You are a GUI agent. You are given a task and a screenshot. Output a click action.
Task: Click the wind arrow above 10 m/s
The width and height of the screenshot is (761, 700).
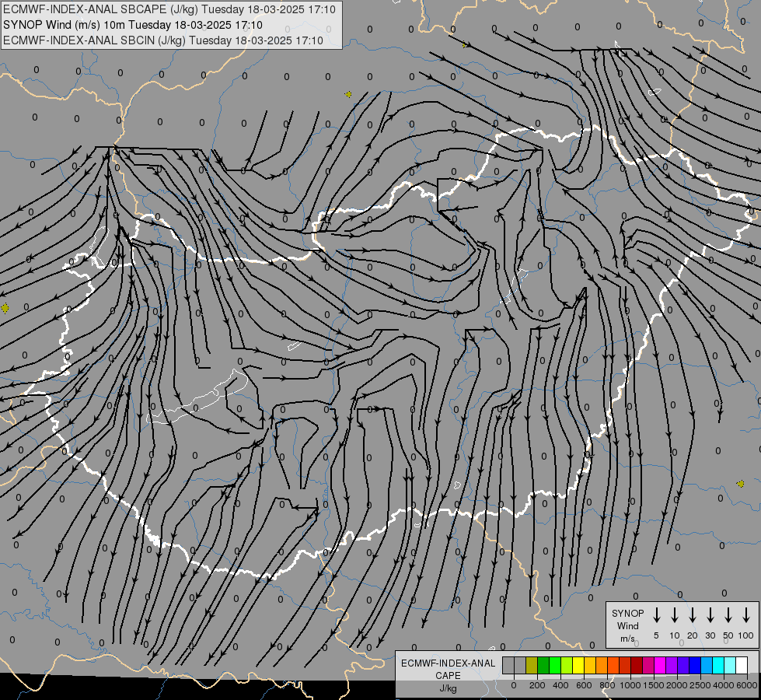click(675, 615)
